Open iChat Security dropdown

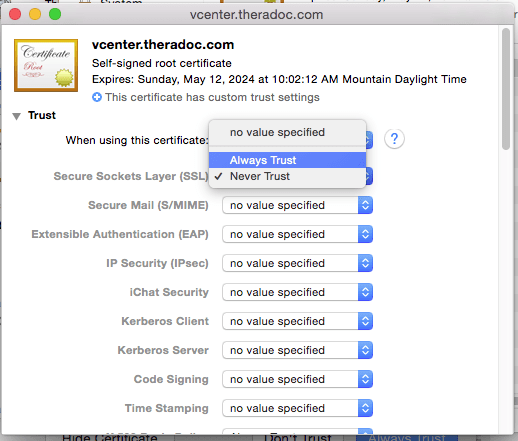point(297,292)
